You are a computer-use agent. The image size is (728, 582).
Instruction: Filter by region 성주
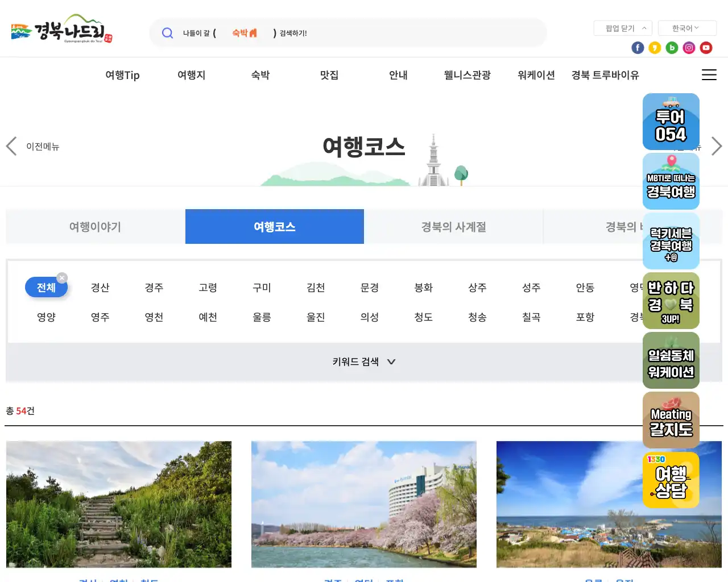(531, 288)
